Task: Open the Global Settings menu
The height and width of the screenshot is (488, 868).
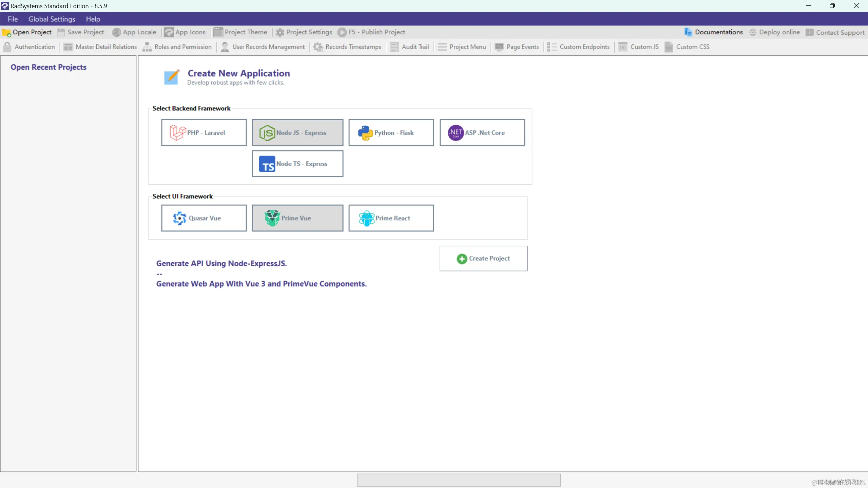Action: (52, 19)
